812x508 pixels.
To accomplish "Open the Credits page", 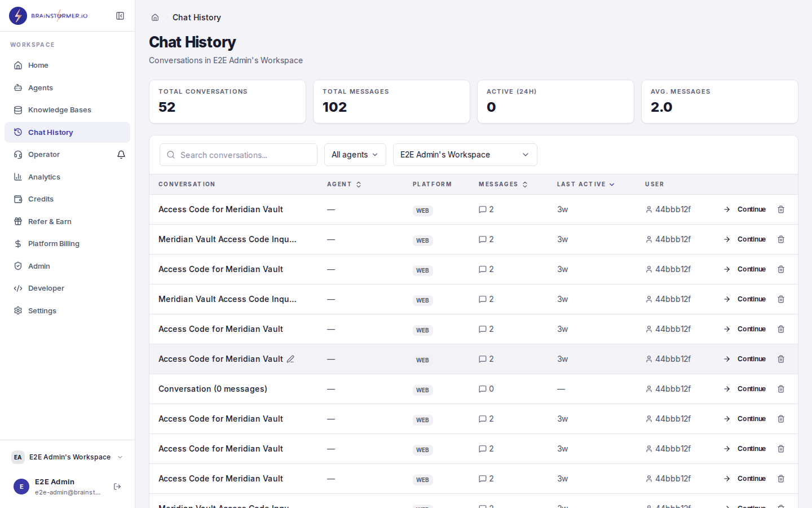I will (x=67, y=199).
